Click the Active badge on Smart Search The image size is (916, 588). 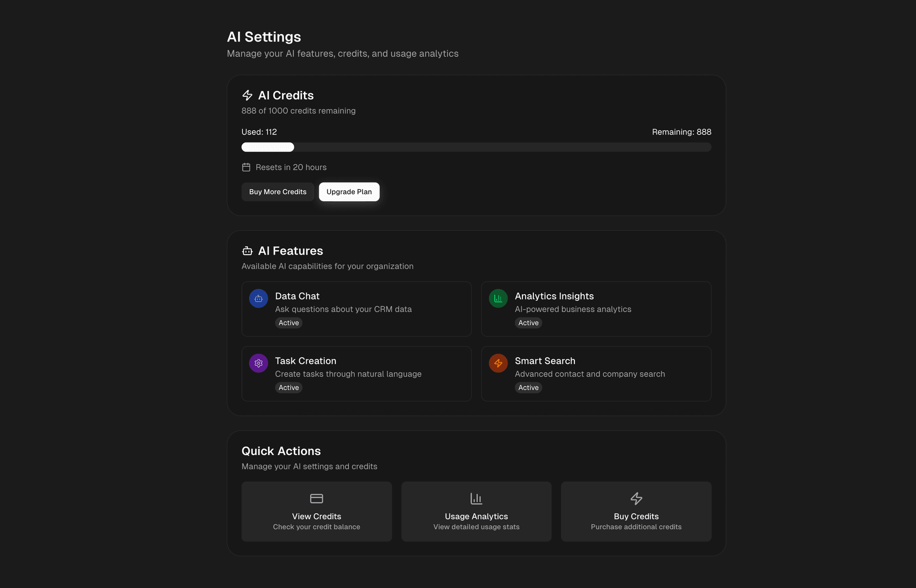click(528, 388)
